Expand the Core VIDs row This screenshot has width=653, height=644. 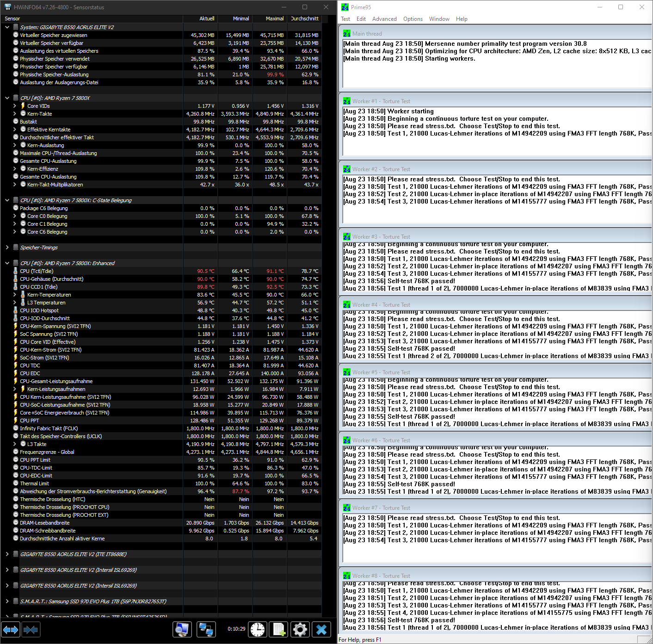(x=14, y=106)
